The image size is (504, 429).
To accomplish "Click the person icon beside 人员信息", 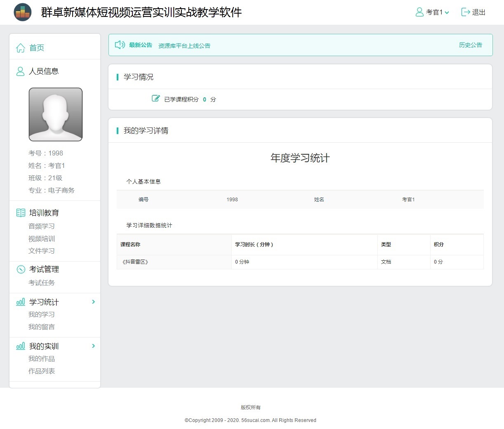I will coord(20,71).
